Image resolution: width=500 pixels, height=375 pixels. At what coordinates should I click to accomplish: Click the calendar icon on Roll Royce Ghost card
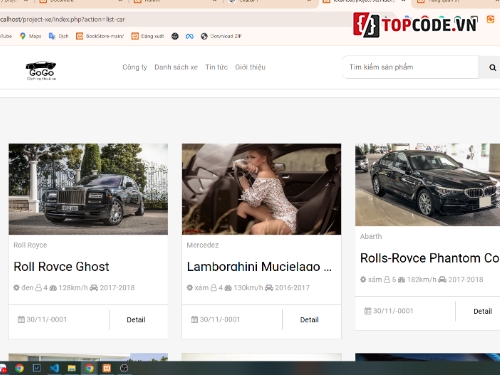tap(21, 319)
